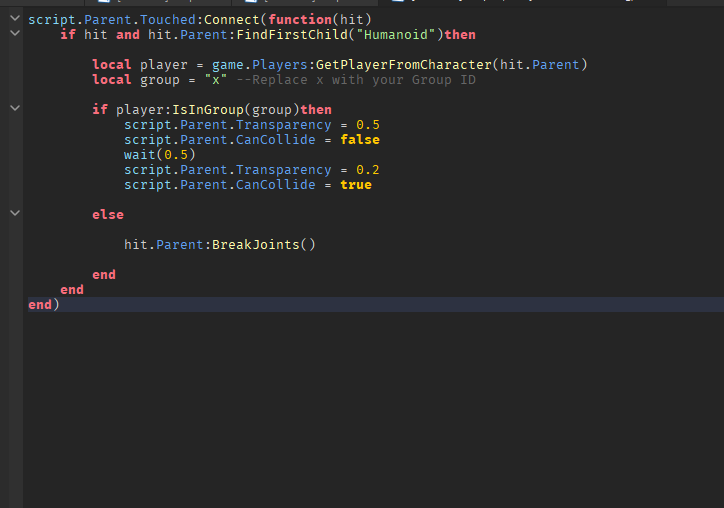This screenshot has height=508, width=724.
Task: Click the 'false' CanCollide value
Action: [x=360, y=140]
